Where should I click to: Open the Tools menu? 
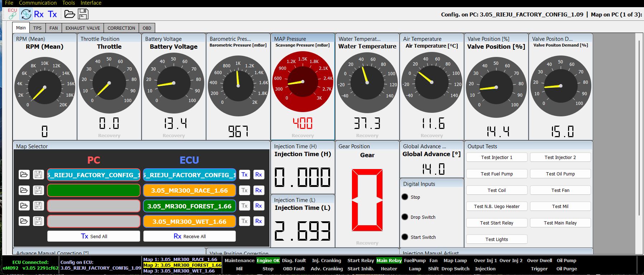[x=68, y=3]
